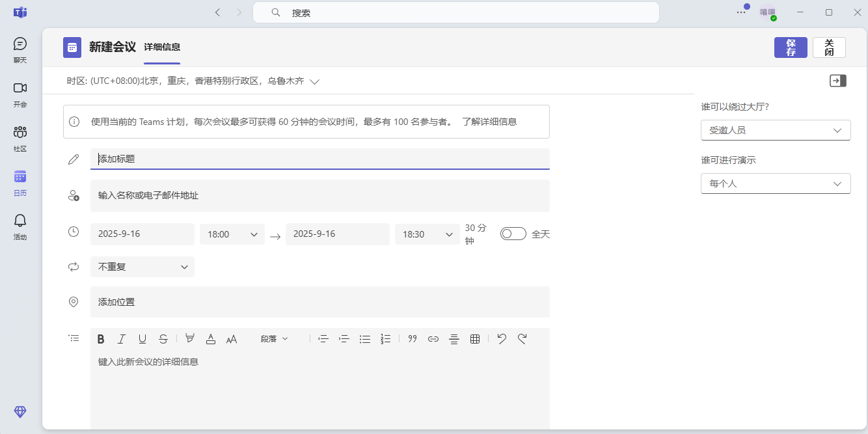
Task: Open the 谁可以绕过大厅 受邀人员 dropdown
Action: click(x=776, y=130)
